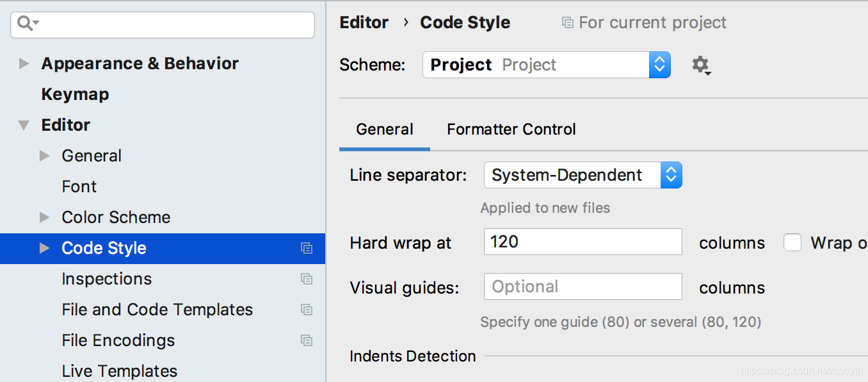Screen dimensions: 868x382
Task: Open Keymap settings
Action: pos(75,94)
